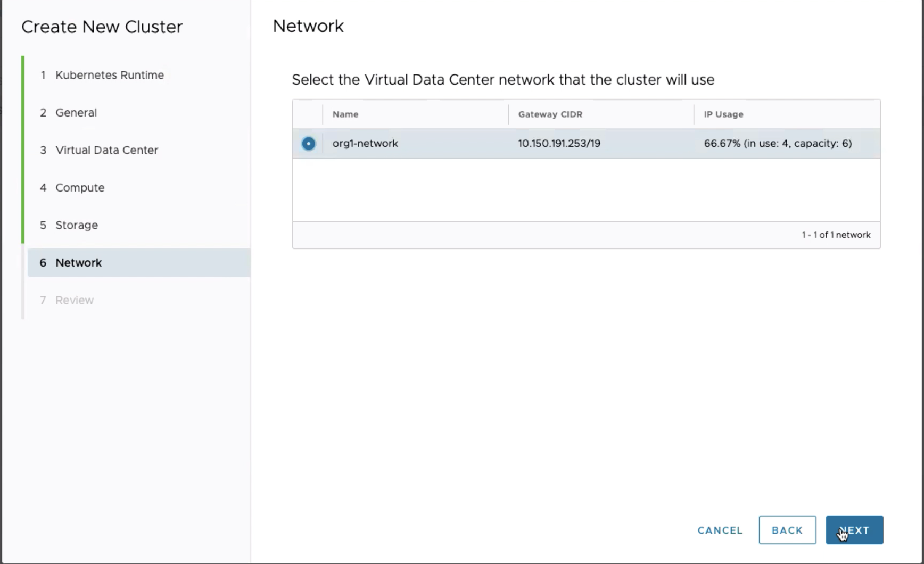Jump to Virtual Data Center step

tap(106, 150)
